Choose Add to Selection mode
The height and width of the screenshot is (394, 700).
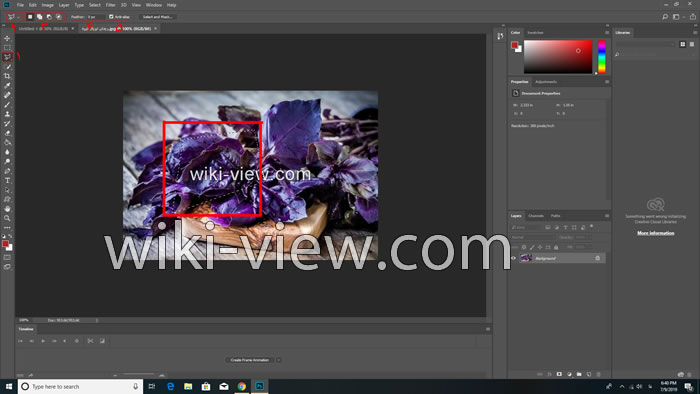[39, 17]
